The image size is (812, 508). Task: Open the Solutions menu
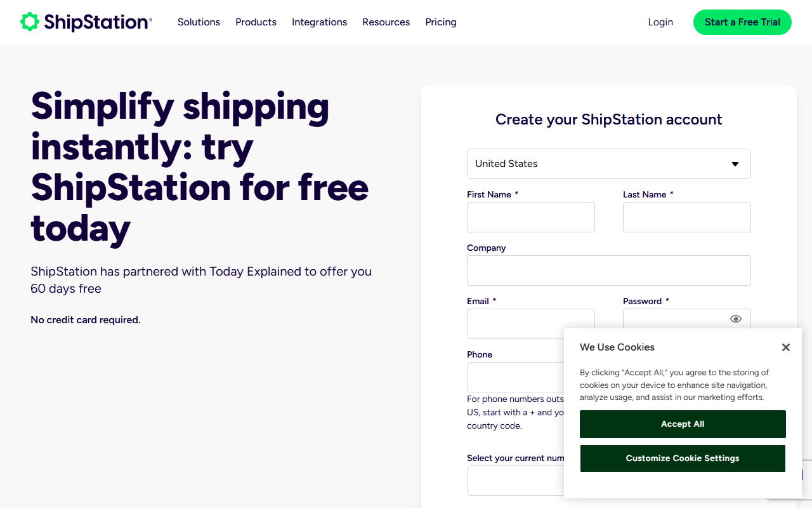coord(199,22)
